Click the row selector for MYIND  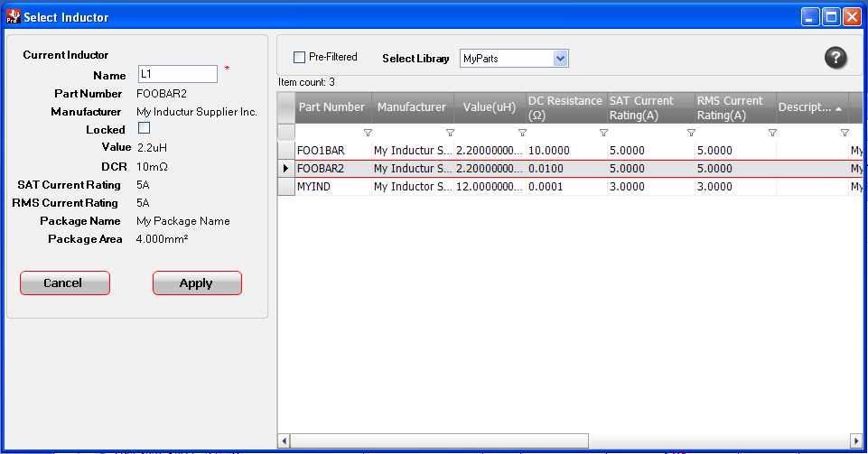pos(286,187)
